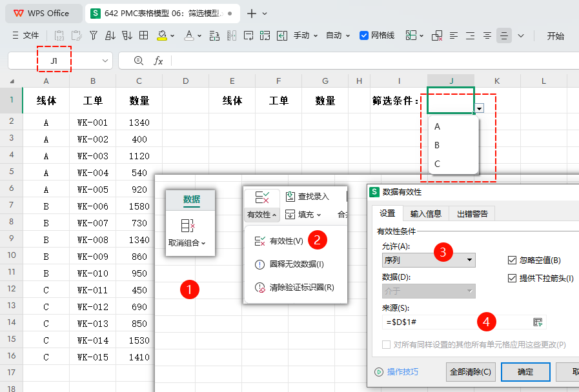Open the 允许 combo box showing 序列
Screen dimensions: 579x392
tap(429, 260)
